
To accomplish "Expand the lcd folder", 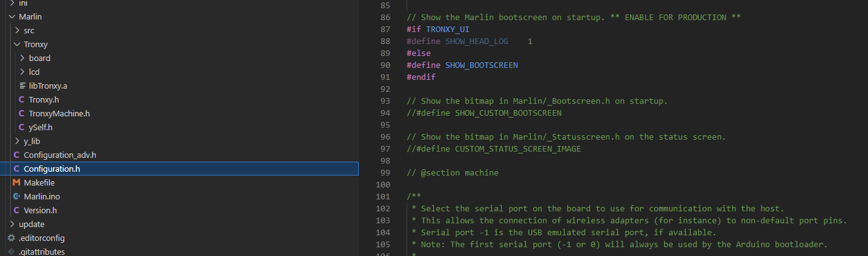I will coord(22,72).
